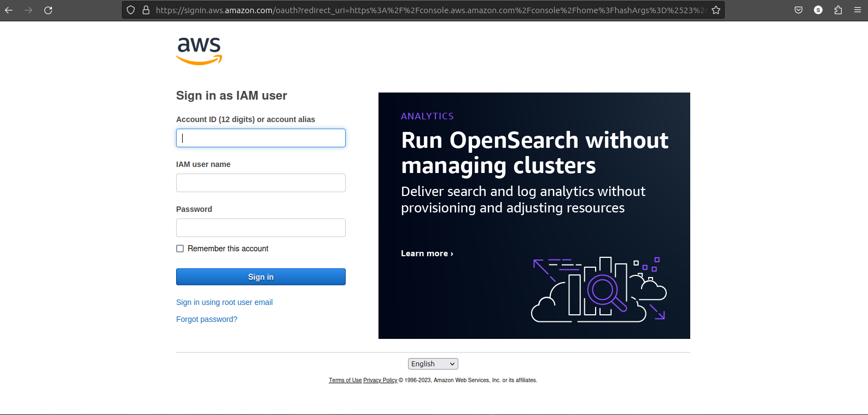Focus the Account ID or alias field
The width and height of the screenshot is (868, 415).
point(261,138)
